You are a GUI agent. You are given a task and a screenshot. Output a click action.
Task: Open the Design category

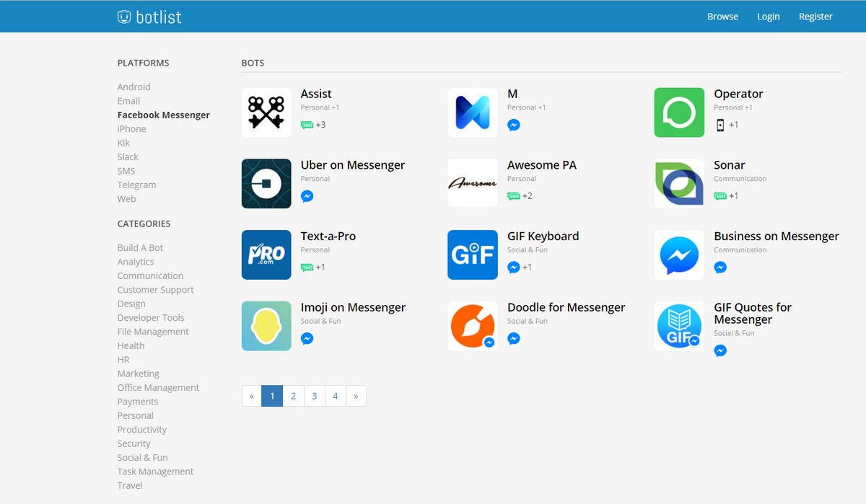click(x=131, y=304)
